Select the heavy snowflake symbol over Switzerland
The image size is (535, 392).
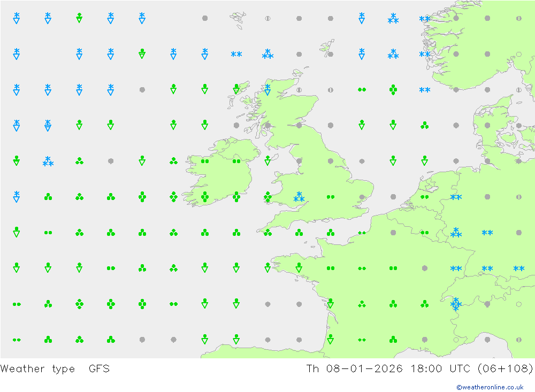(456, 304)
